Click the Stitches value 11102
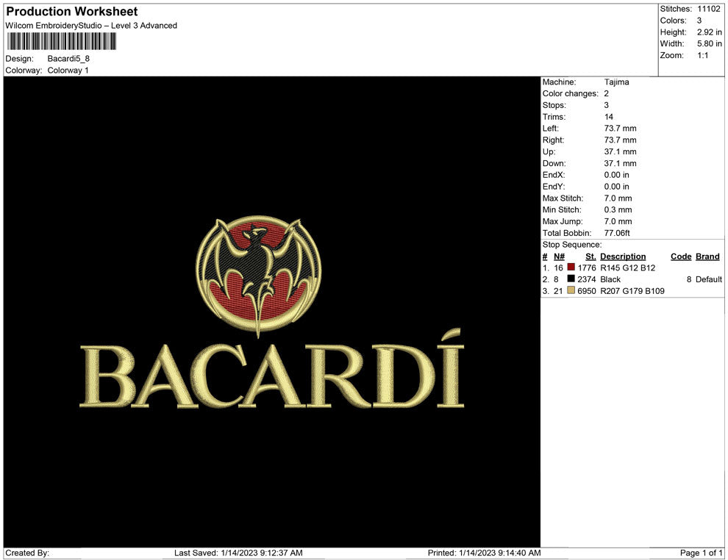728x560 pixels. [x=708, y=9]
